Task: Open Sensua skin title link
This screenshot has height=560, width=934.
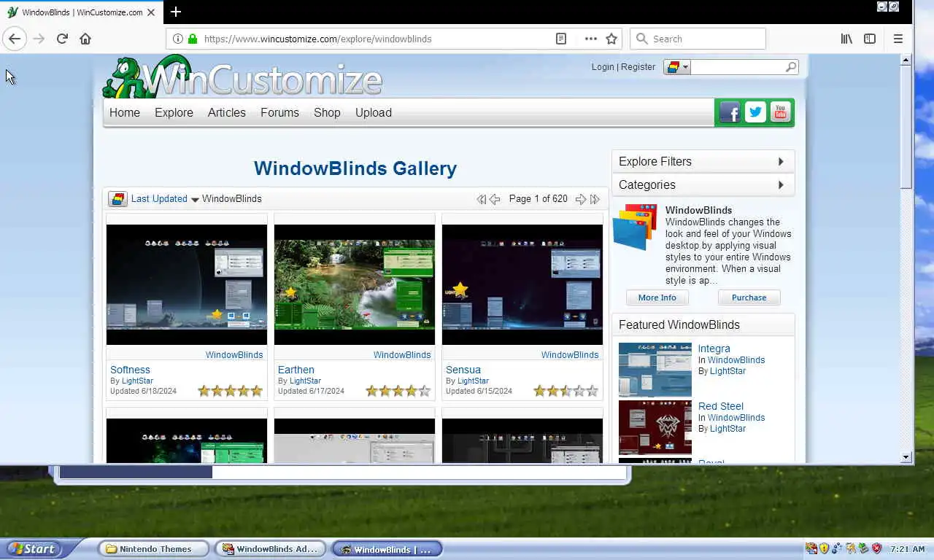Action: 463,370
